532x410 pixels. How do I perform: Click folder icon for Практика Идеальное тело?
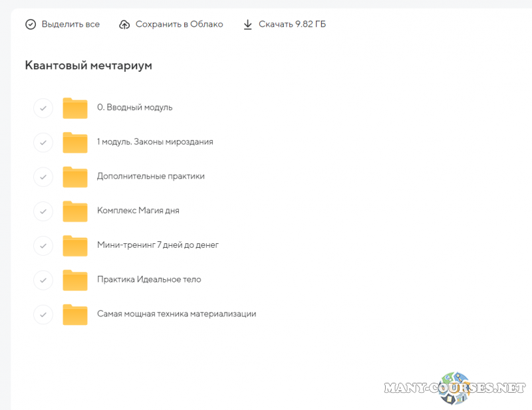pyautogui.click(x=75, y=280)
